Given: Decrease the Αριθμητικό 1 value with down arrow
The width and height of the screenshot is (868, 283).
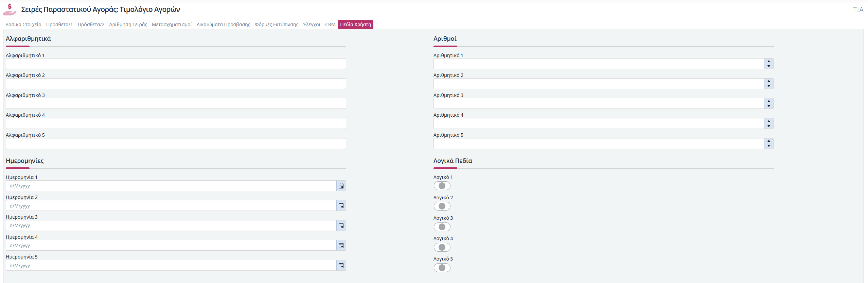Looking at the screenshot, I should coord(769,66).
